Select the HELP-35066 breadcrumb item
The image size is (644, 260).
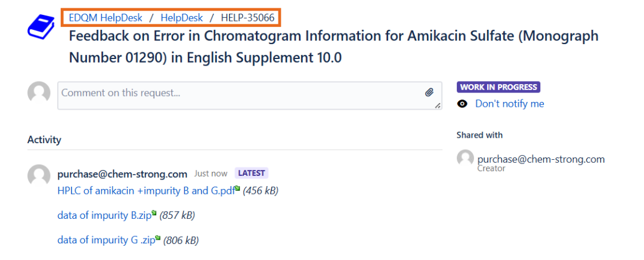pyautogui.click(x=247, y=18)
